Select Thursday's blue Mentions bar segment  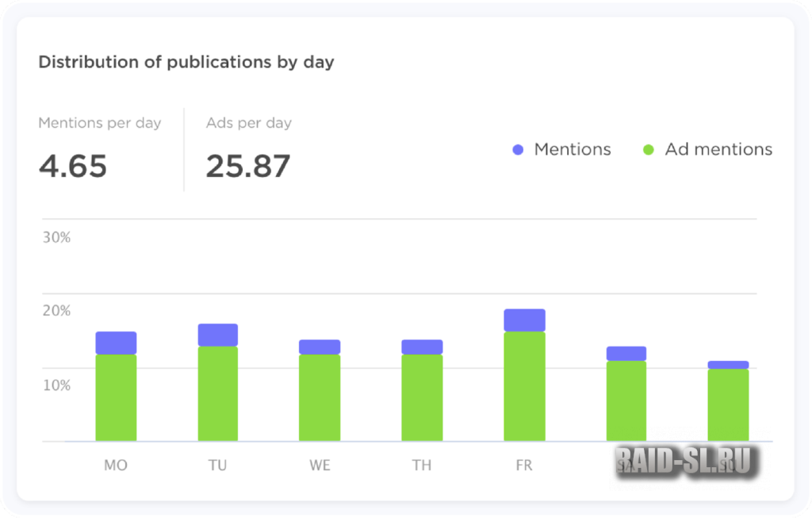click(x=422, y=347)
